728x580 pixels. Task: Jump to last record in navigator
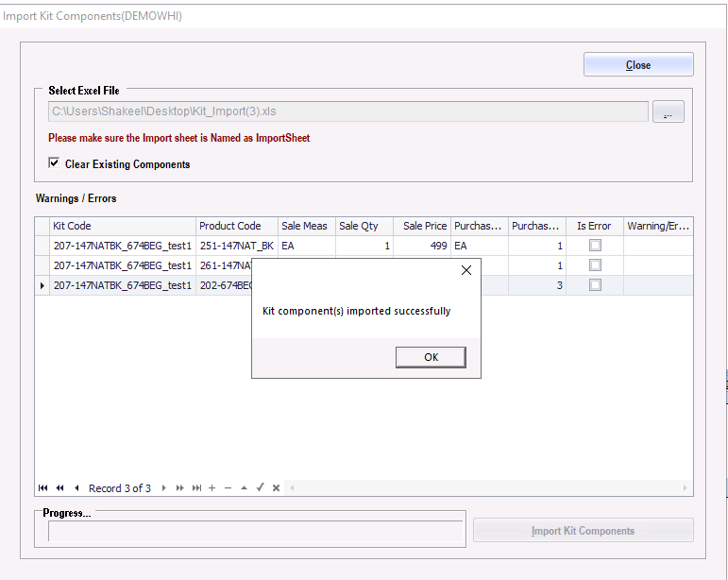[196, 488]
